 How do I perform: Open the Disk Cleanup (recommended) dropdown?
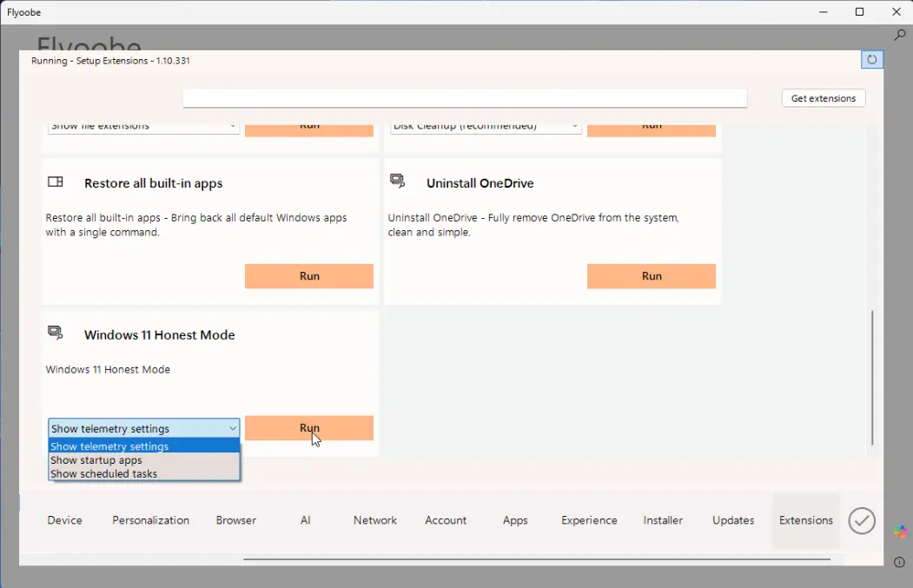486,128
